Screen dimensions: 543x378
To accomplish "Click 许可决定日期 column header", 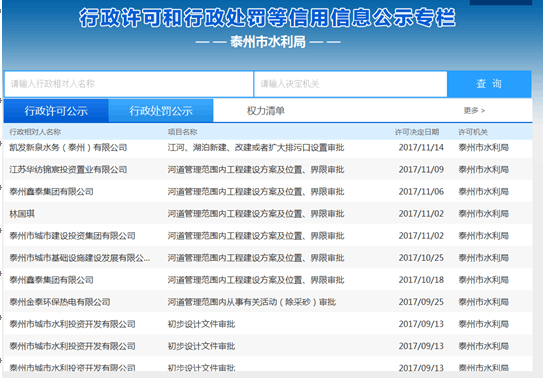I will [x=417, y=132].
